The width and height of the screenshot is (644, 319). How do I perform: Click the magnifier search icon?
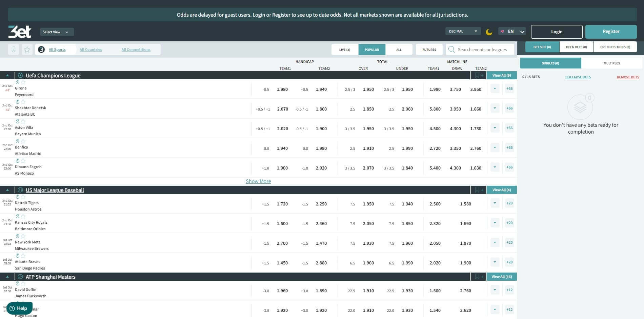(x=451, y=49)
